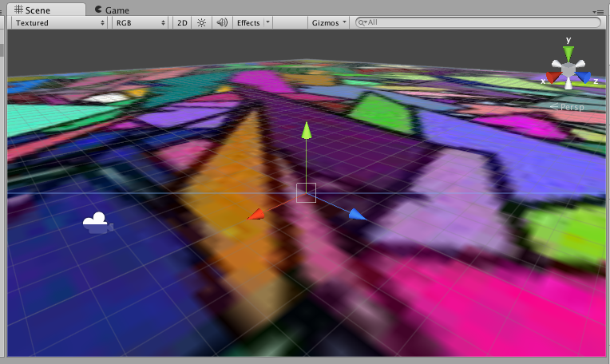The image size is (610, 364).
Task: Toggle scene lighting with the sun icon
Action: 202,23
